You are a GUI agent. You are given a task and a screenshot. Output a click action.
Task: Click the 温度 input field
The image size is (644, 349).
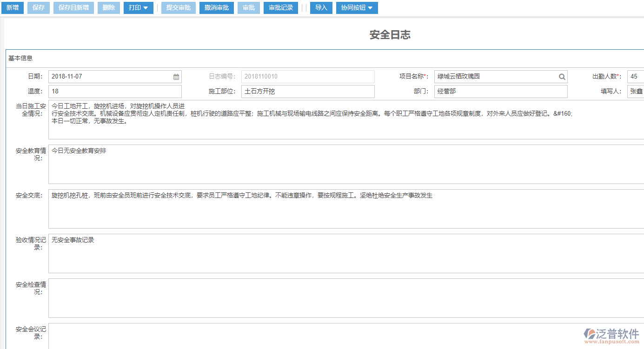[115, 92]
